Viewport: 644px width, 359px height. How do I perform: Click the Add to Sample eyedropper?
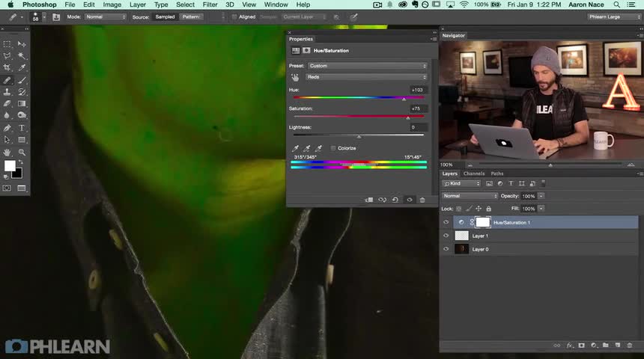click(x=307, y=148)
